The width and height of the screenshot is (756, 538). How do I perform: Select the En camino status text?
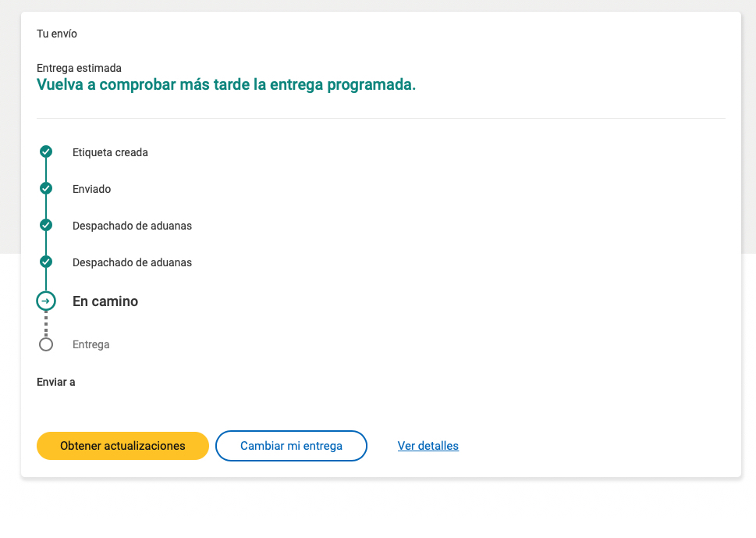(105, 301)
